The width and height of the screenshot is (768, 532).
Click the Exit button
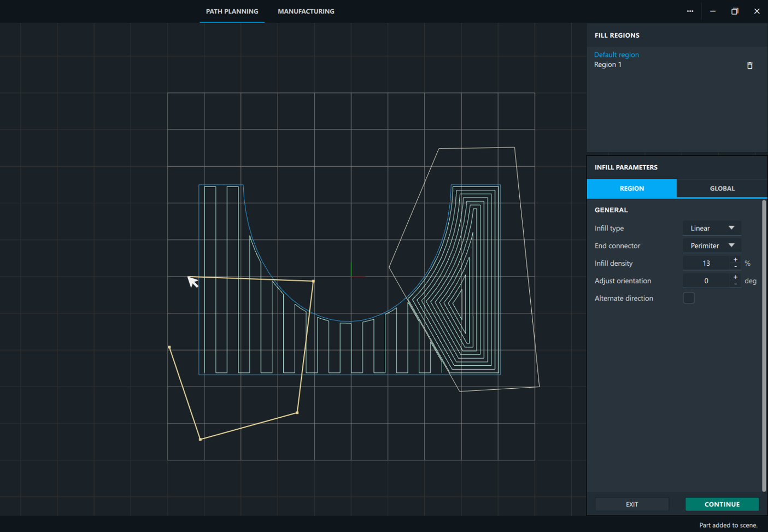(631, 504)
